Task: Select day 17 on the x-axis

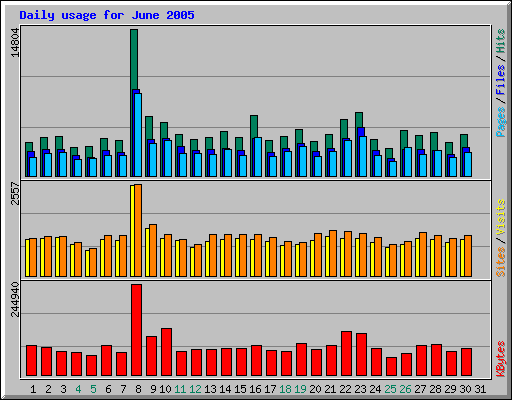Action: pyautogui.click(x=270, y=389)
